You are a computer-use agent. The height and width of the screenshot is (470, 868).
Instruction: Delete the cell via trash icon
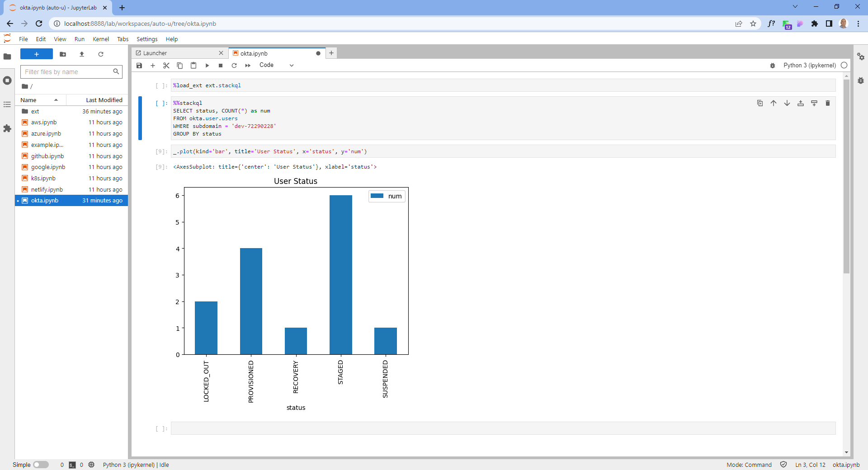(828, 103)
